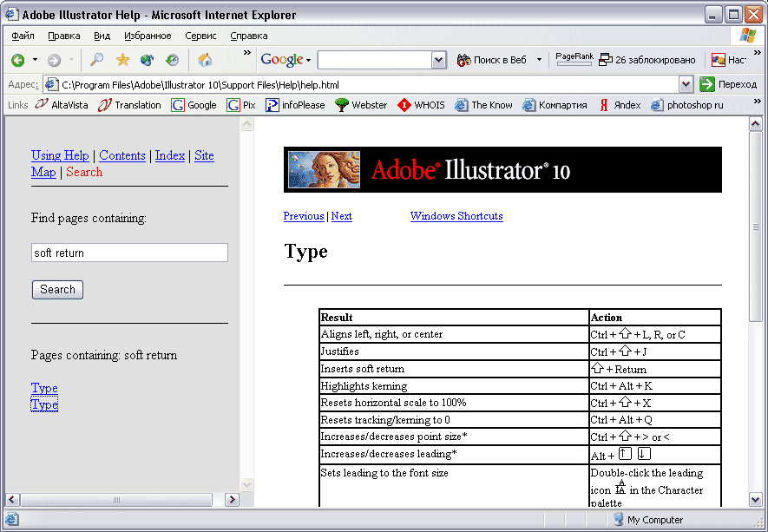Expand the hidden toolbar buttons chevron

point(246,53)
